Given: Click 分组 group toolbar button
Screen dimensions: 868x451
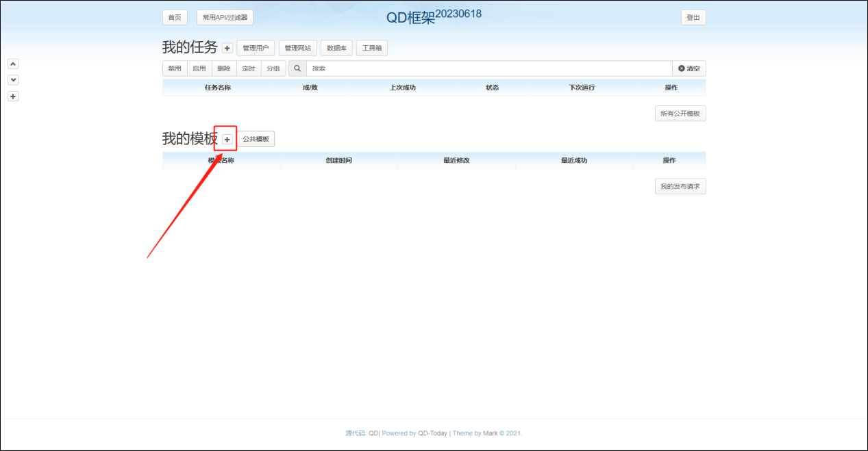Looking at the screenshot, I should click(273, 68).
